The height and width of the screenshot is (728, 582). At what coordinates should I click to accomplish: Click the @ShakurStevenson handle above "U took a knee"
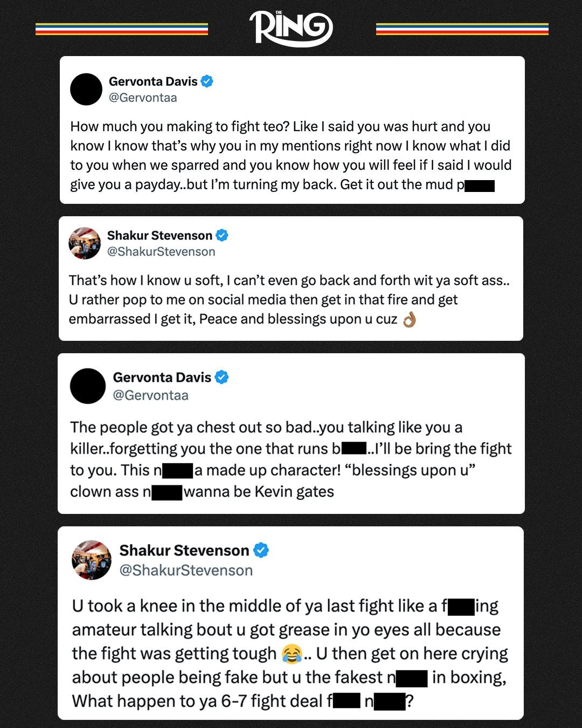click(x=186, y=570)
